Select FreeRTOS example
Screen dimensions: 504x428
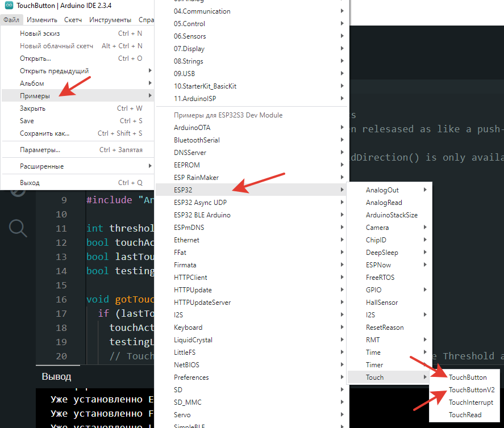(x=389, y=278)
